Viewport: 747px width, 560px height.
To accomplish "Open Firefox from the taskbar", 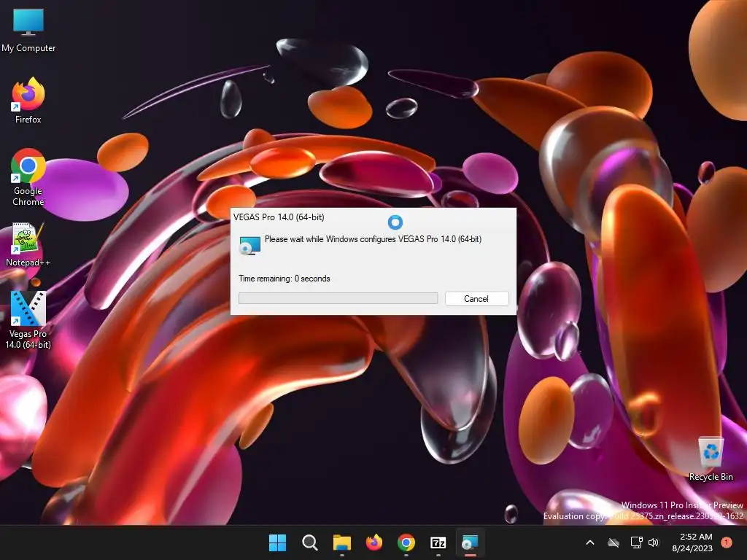I will click(374, 542).
